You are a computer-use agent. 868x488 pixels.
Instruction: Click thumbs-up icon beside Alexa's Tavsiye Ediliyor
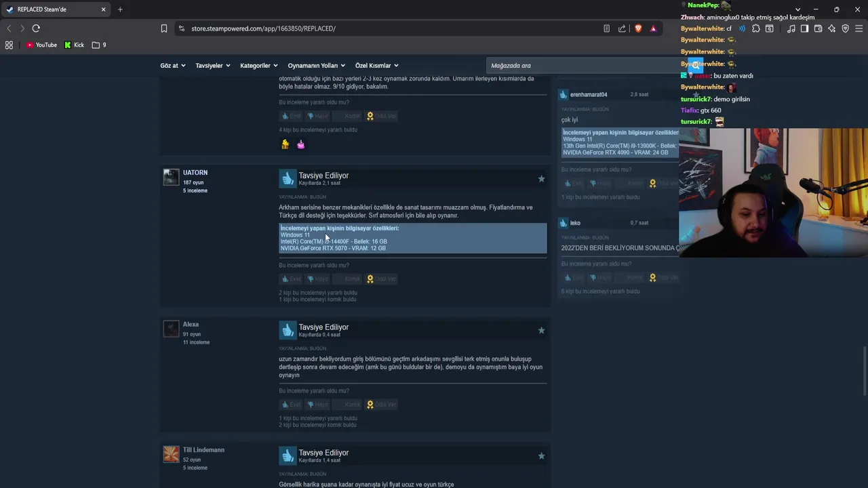click(x=288, y=330)
